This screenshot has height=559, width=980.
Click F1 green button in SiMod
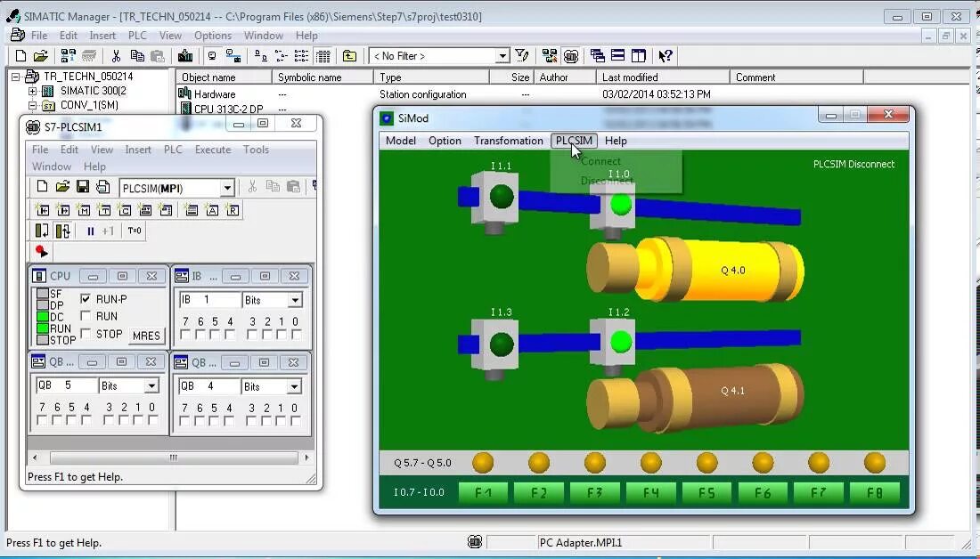click(483, 493)
